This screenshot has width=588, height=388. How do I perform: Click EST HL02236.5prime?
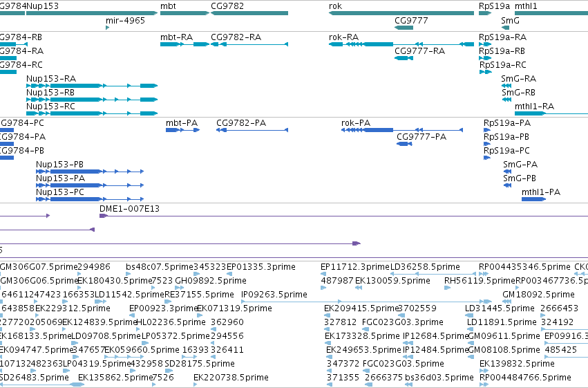pos(171,322)
